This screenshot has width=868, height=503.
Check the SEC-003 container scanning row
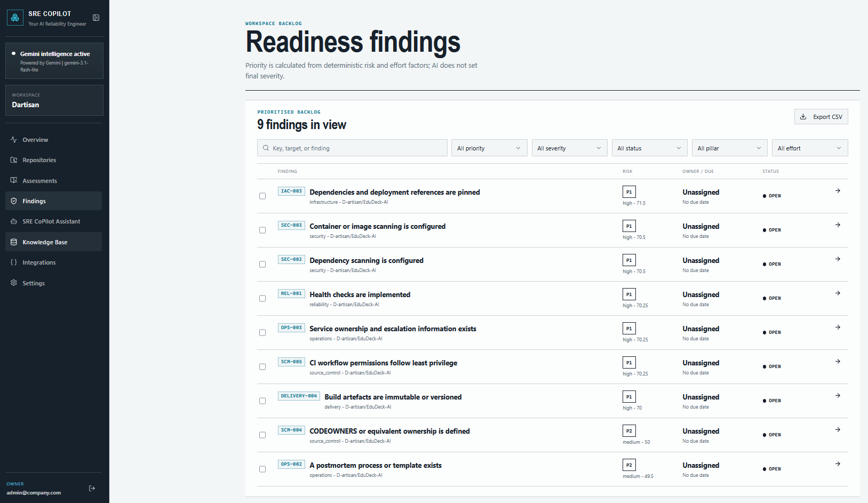[262, 230]
